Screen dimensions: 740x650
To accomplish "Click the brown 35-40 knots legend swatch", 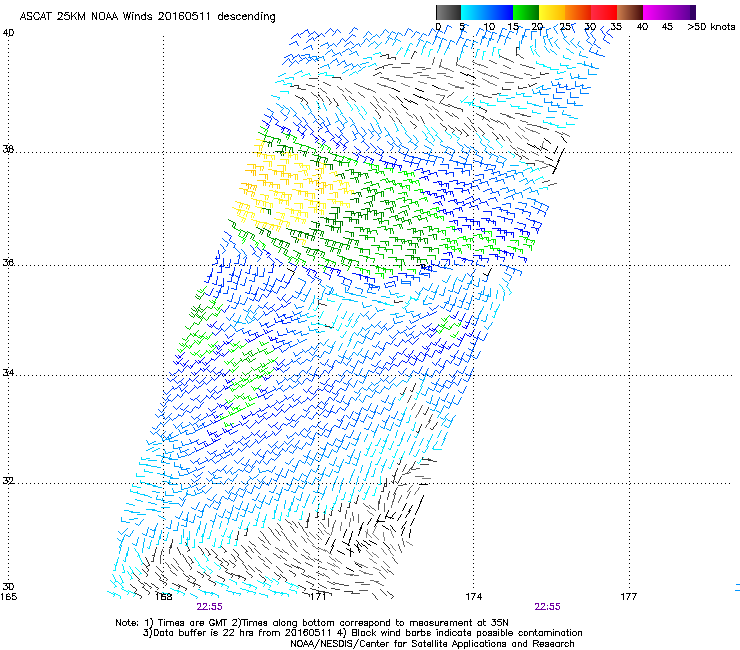I will tap(630, 12).
